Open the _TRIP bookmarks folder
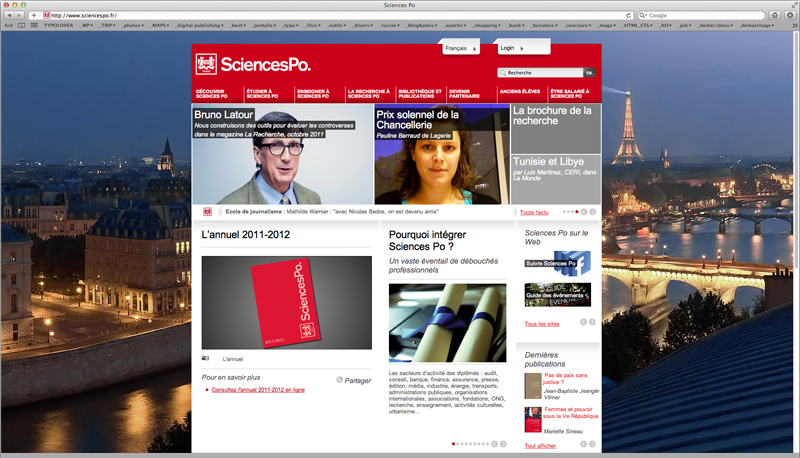This screenshot has width=800, height=458. tap(108, 25)
